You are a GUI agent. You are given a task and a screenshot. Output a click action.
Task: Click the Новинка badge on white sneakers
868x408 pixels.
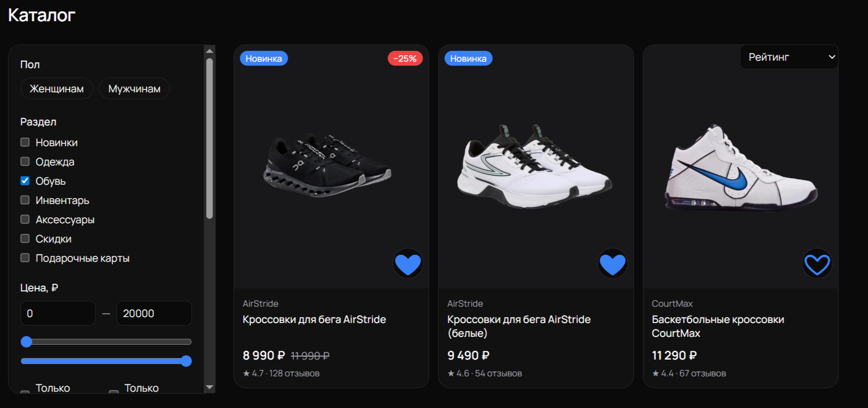468,58
